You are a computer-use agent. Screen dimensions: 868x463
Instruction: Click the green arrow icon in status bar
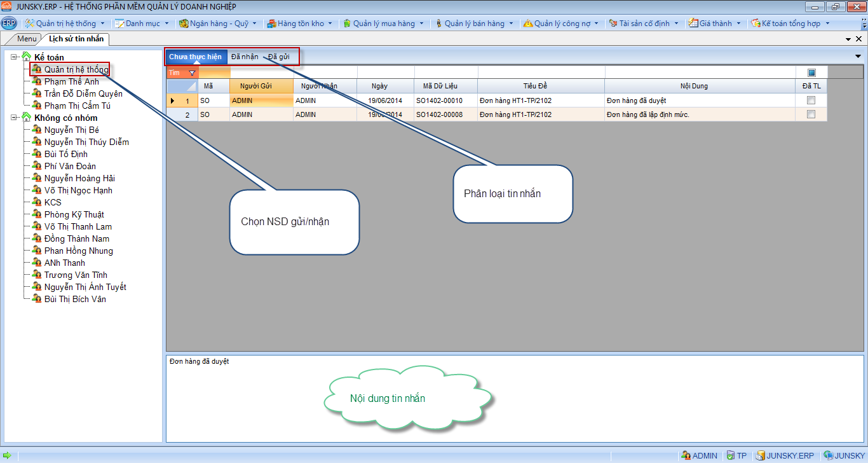[7, 455]
